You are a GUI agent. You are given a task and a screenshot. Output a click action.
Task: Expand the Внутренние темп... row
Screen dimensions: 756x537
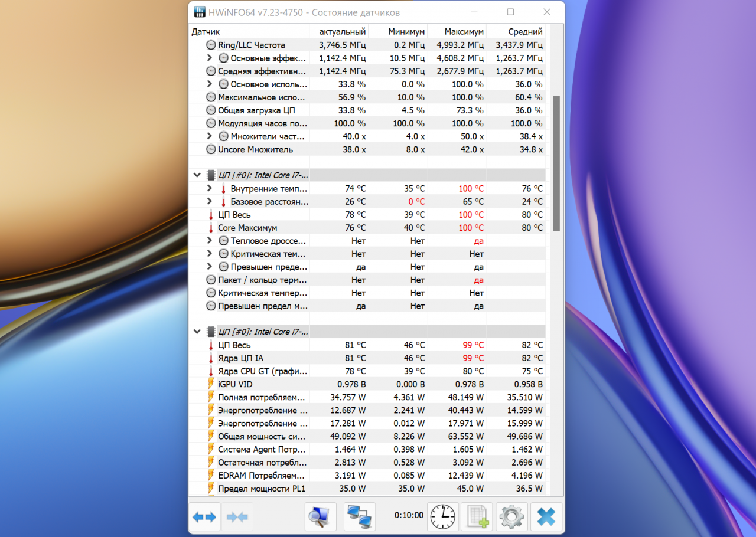tap(210, 188)
